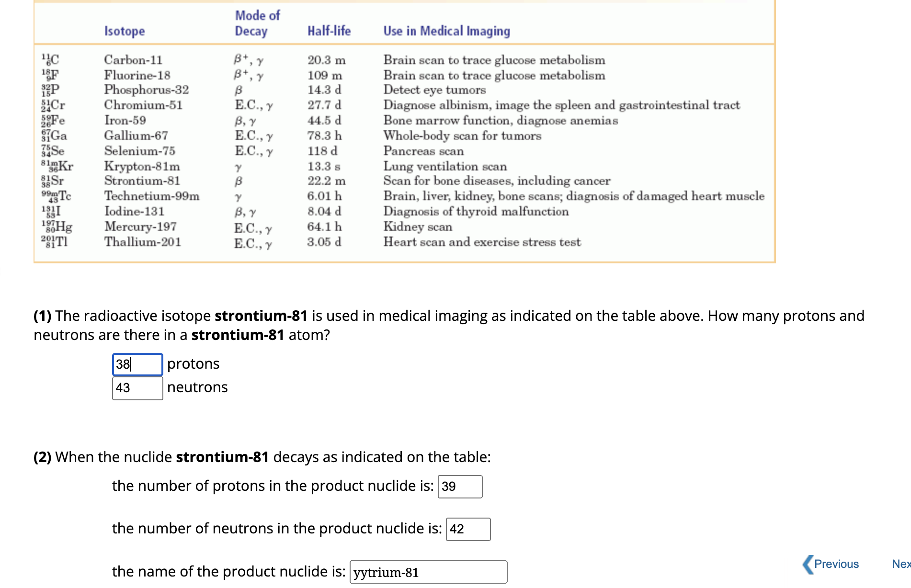Click the blue left arrow beside Previous

coord(809,564)
